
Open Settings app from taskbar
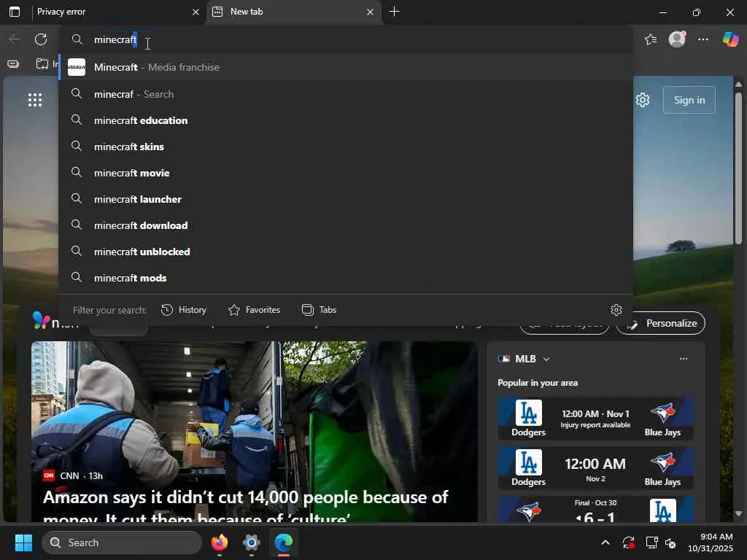pyautogui.click(x=251, y=542)
